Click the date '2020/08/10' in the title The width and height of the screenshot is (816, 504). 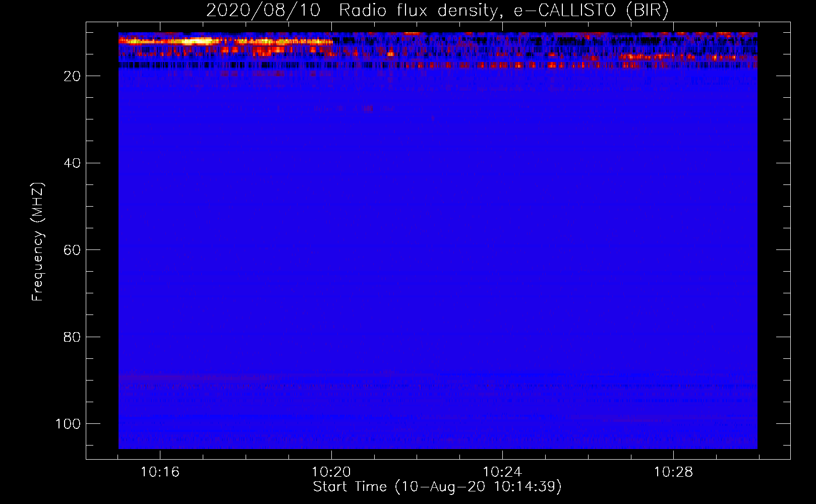pyautogui.click(x=263, y=11)
